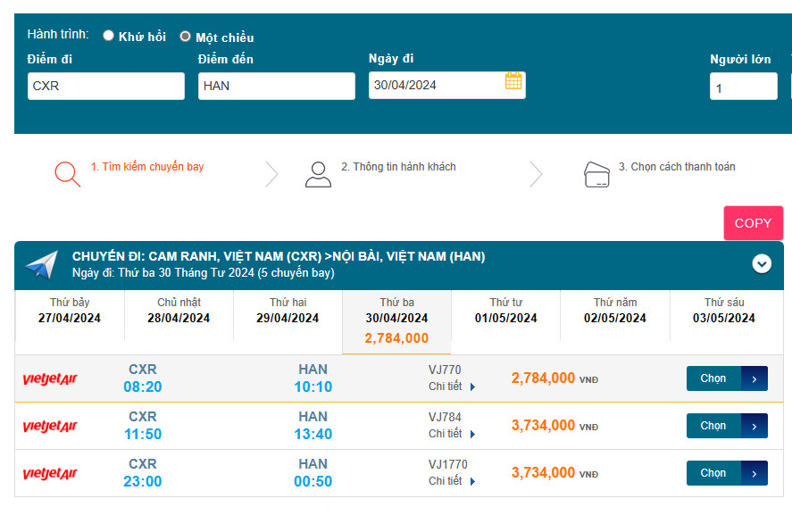Show Chi tiết details for flight VJ1770
Image resolution: width=792 pixels, height=532 pixels.
[x=452, y=481]
